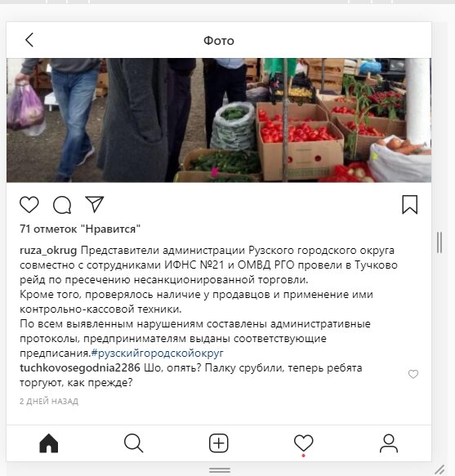The width and height of the screenshot is (455, 476).
Task: Click the '2 дней назад' timestamp
Action: coord(49,402)
